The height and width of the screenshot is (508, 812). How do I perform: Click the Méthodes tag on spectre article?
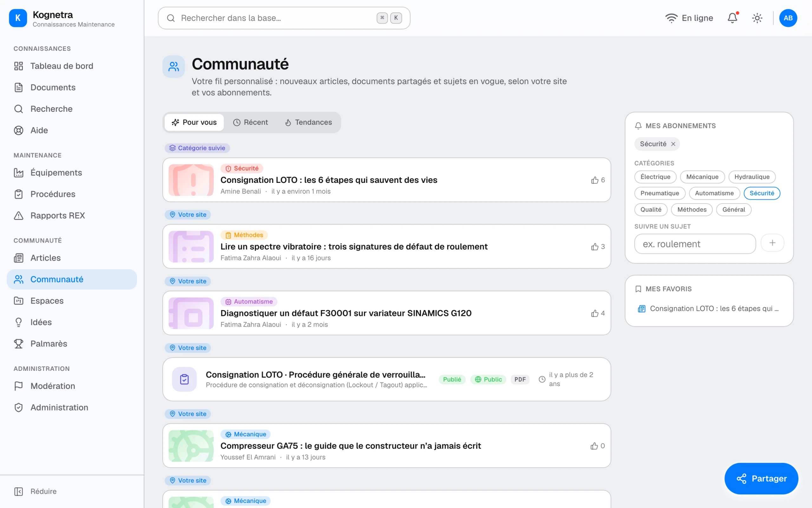(x=244, y=235)
